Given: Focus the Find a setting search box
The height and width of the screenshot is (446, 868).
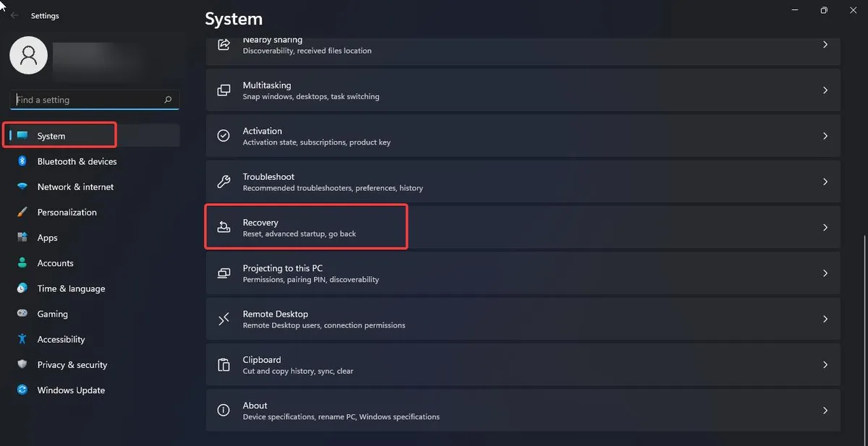Looking at the screenshot, I should pyautogui.click(x=95, y=100).
